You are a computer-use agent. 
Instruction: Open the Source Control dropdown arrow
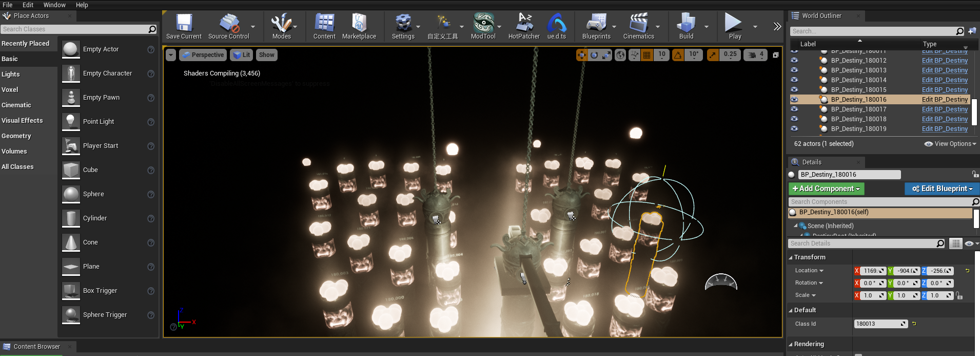(x=253, y=27)
